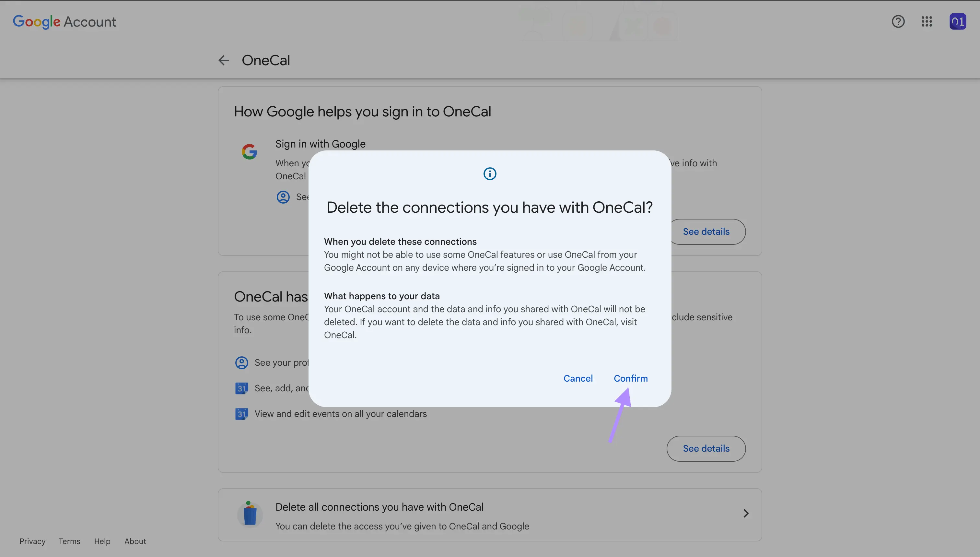The width and height of the screenshot is (980, 557).
Task: Click the calendar icon next to View and edit events
Action: coord(242,414)
